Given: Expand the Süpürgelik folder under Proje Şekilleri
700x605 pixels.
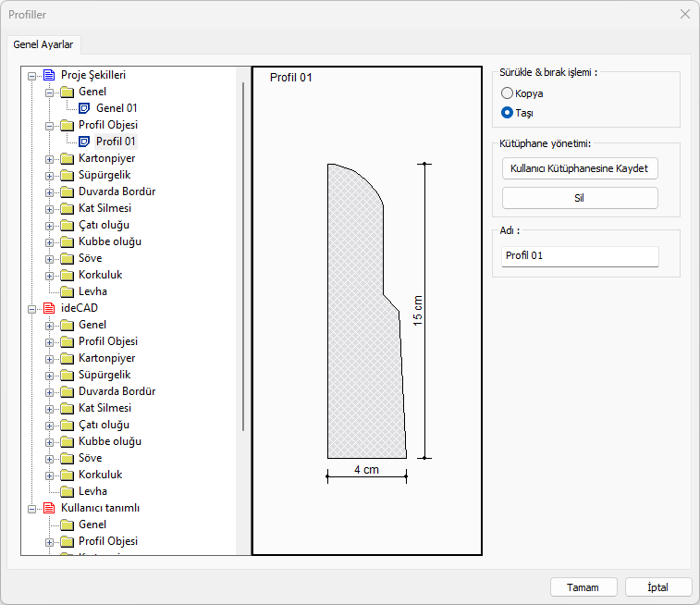Looking at the screenshot, I should 50,175.
